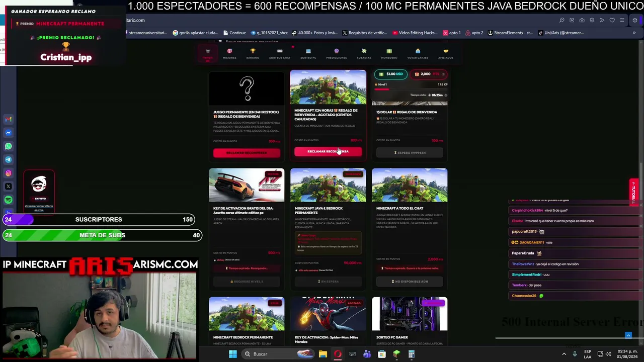Open the Messenger icon in browser sidebar
This screenshot has width=644, height=362.
tap(8, 133)
